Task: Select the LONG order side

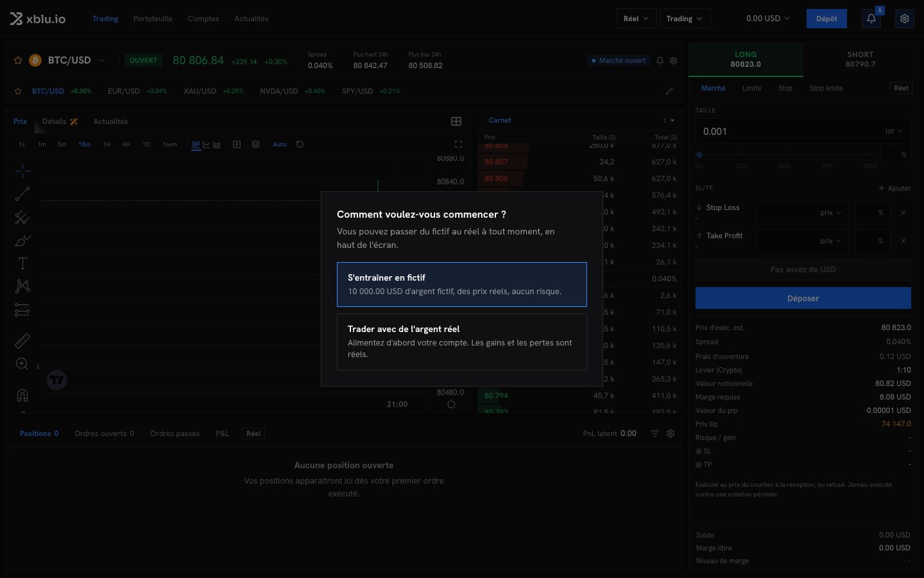Action: (746, 60)
